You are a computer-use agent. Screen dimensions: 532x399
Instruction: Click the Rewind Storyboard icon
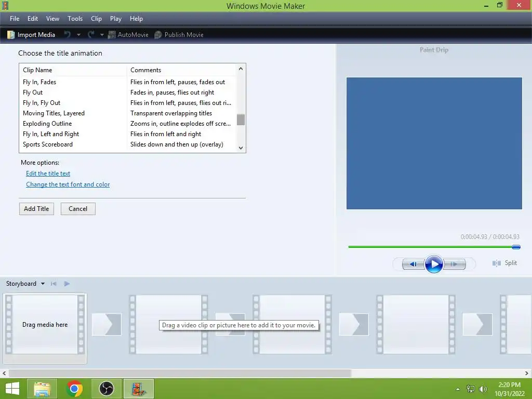54,284
